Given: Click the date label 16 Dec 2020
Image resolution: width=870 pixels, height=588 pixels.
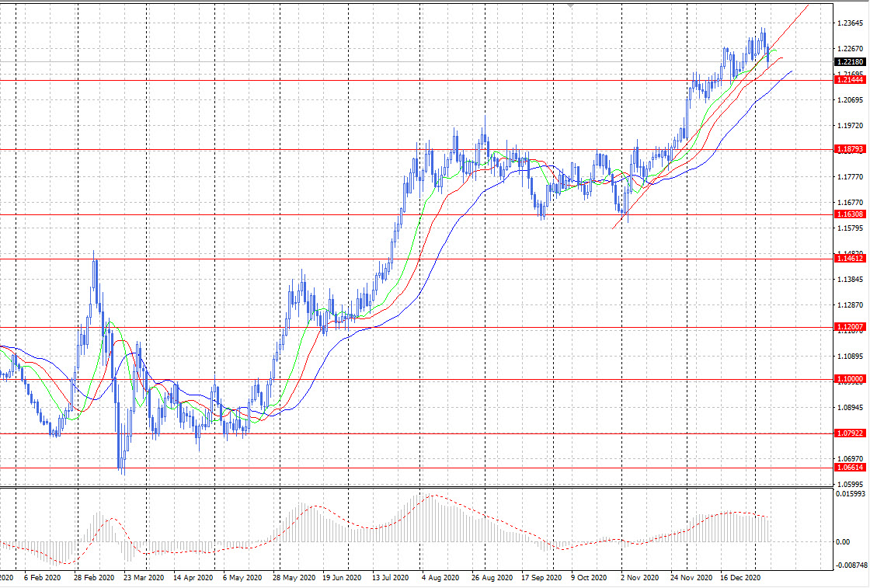Looking at the screenshot, I should click(x=741, y=577).
